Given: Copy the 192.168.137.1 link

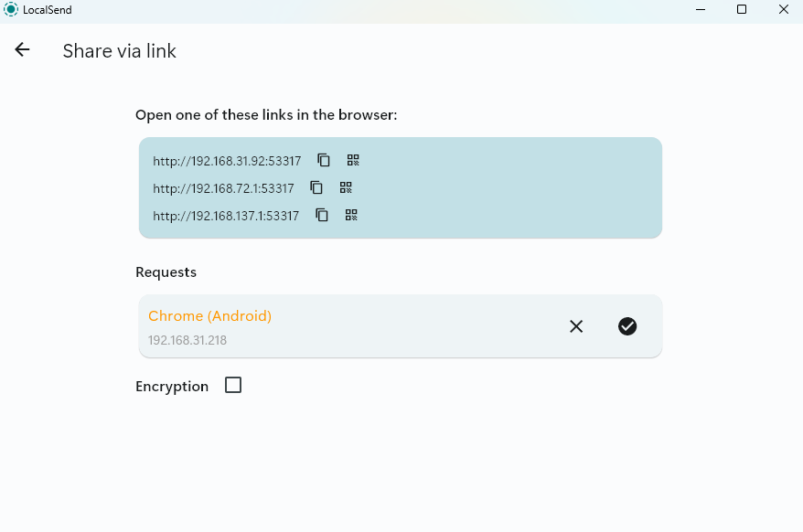Looking at the screenshot, I should (x=322, y=216).
